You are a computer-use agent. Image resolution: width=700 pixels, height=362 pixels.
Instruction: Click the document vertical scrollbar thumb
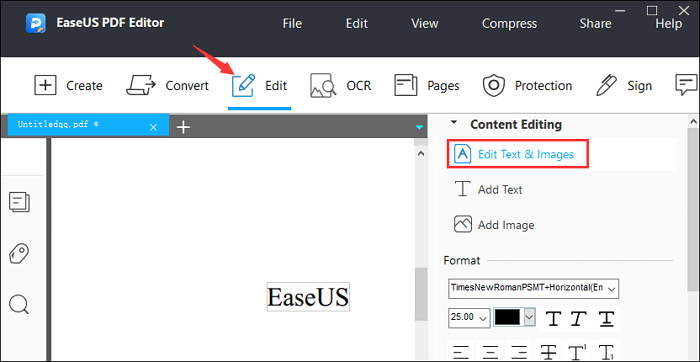(421, 294)
